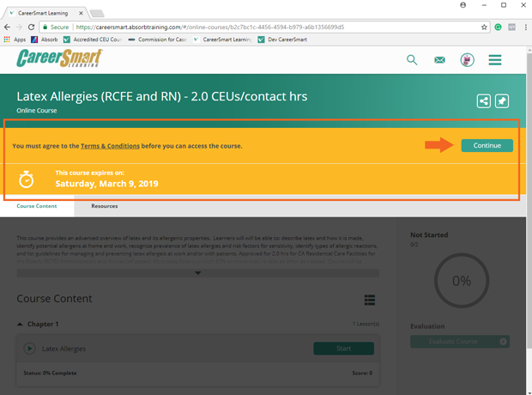Click the Latex Allergies play icon
Image resolution: width=532 pixels, height=395 pixels.
point(29,349)
